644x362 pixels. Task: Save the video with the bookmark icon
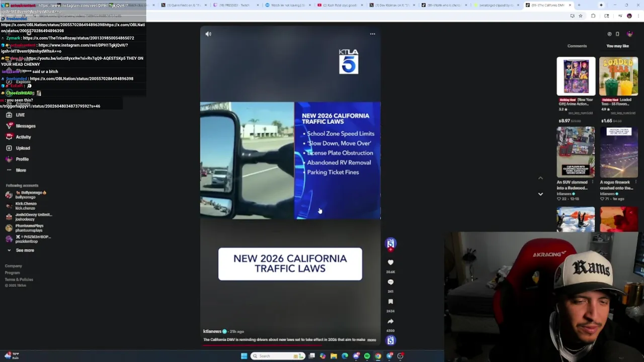coord(390,302)
